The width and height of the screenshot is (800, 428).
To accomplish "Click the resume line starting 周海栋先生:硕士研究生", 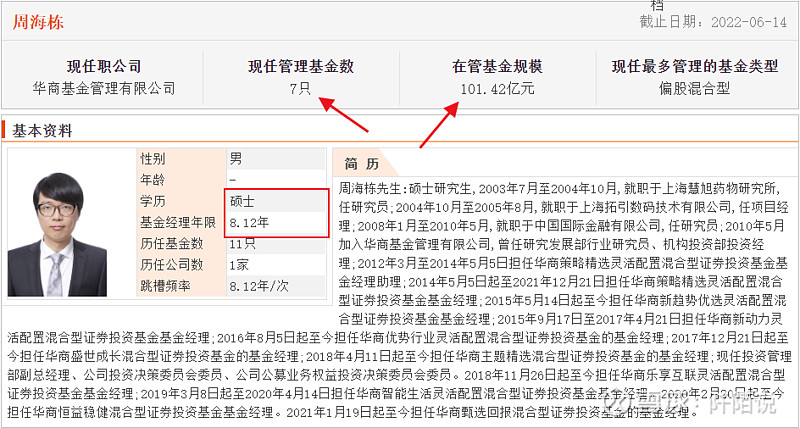I will coord(559,189).
